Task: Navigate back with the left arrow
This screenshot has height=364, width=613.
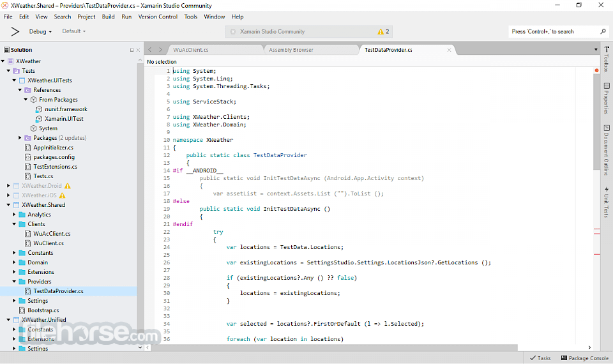Action: 149,50
